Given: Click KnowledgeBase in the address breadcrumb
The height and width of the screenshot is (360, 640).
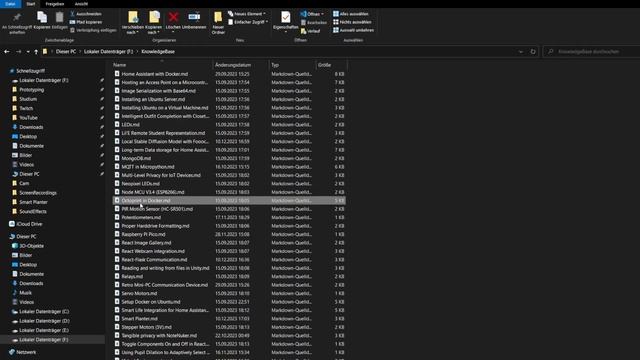Looking at the screenshot, I should coord(158,52).
